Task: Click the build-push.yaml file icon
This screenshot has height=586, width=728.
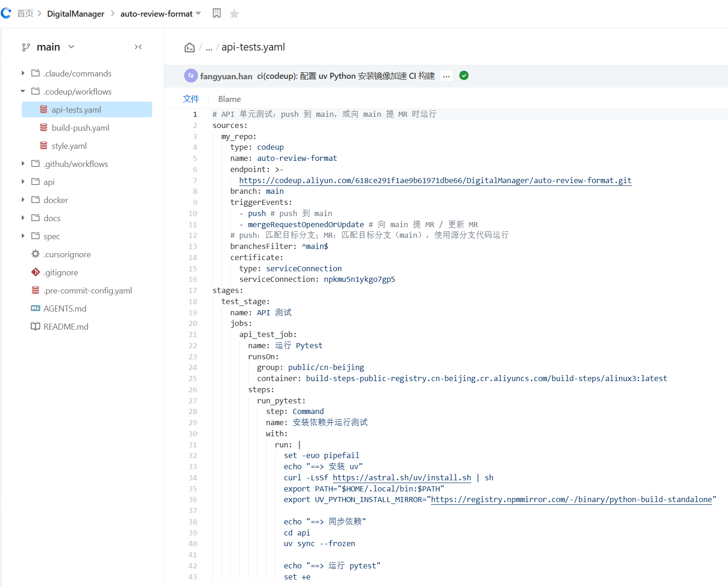Action: point(44,127)
